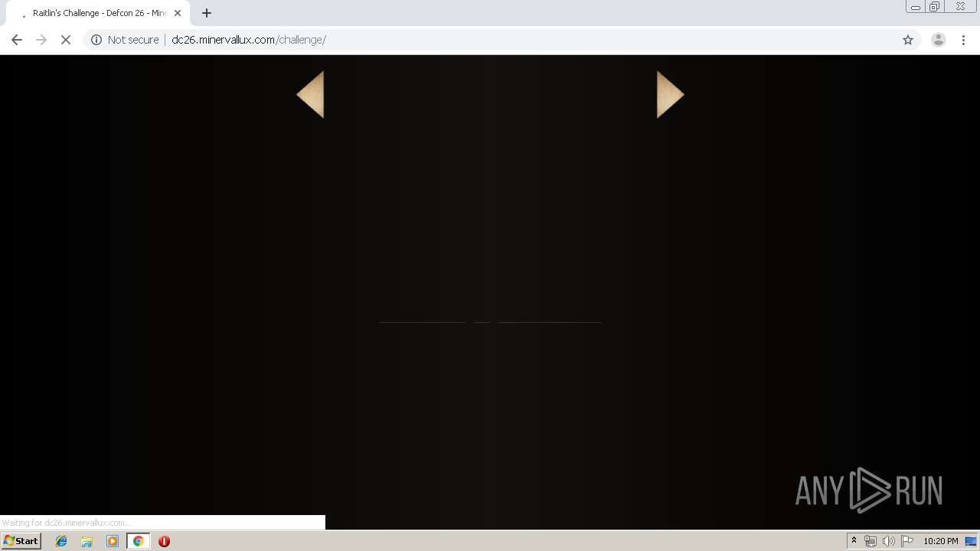Open the Windows Start menu
The width and height of the screenshot is (980, 551).
pyautogui.click(x=21, y=540)
